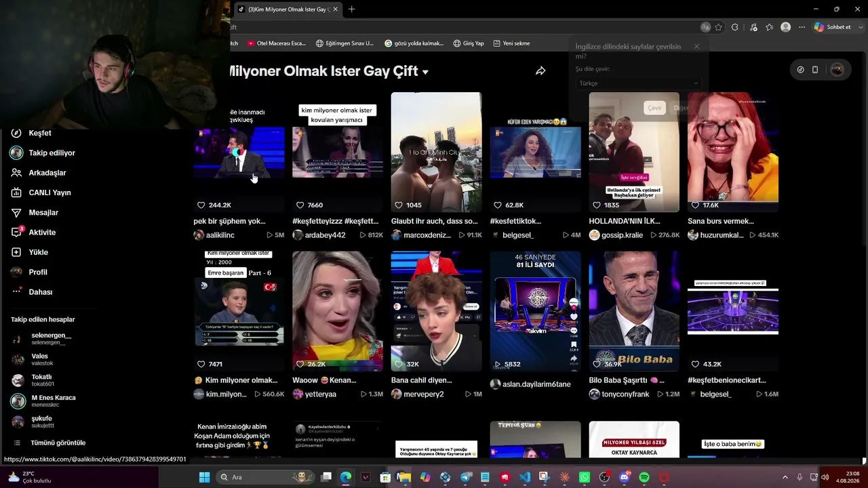Viewport: 868px width, 488px height.
Task: Click Tümünü görüntüle under followed accounts
Action: [x=49, y=443]
